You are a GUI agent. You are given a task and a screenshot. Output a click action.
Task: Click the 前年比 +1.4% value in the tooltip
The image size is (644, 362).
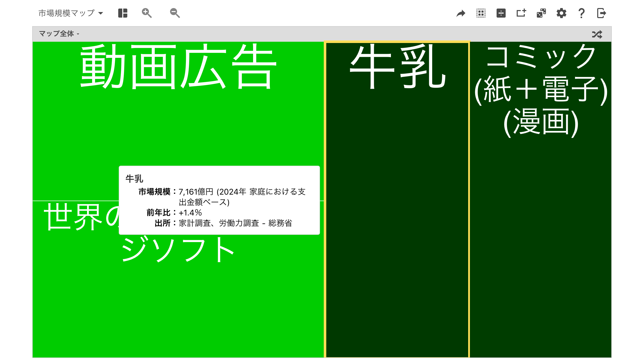[190, 213]
